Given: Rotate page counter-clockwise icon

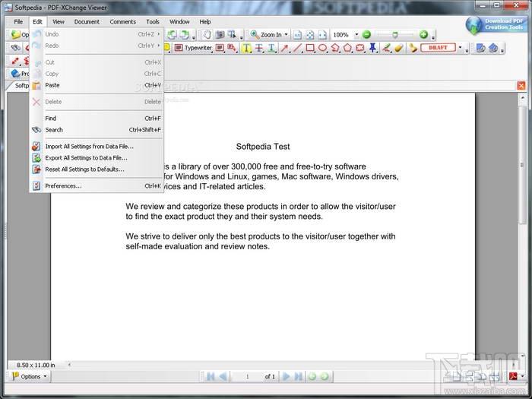Looking at the screenshot, I should tap(173, 35).
